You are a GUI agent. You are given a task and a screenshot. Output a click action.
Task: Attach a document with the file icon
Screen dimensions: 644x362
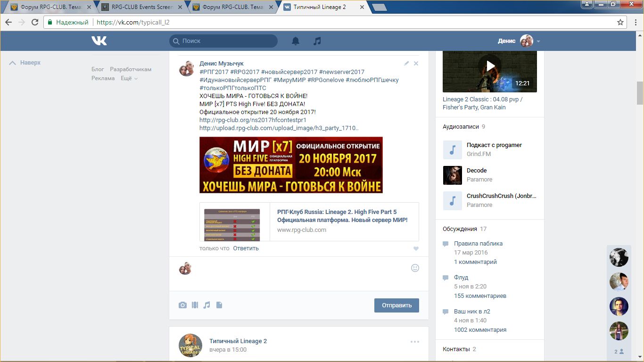coord(219,305)
